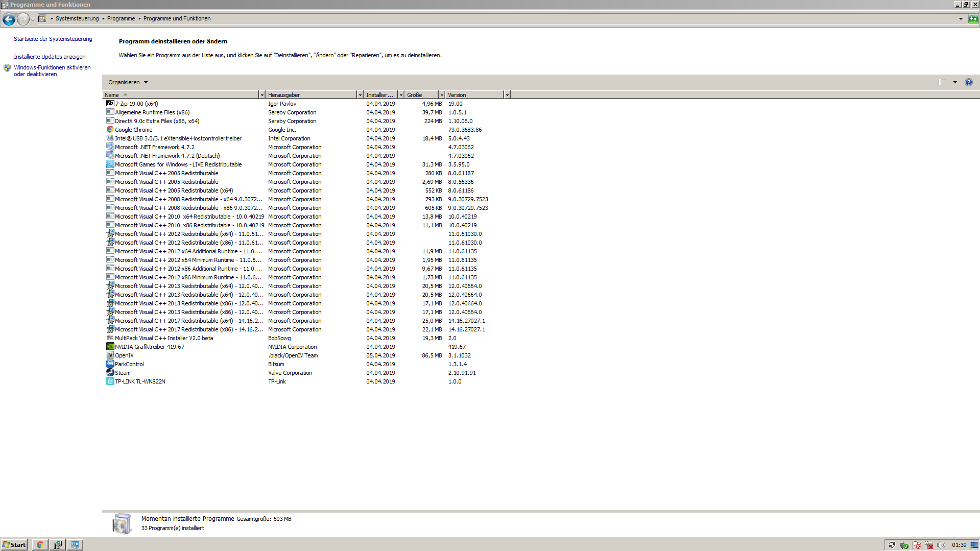Open the volume speaker tray icon

941,545
